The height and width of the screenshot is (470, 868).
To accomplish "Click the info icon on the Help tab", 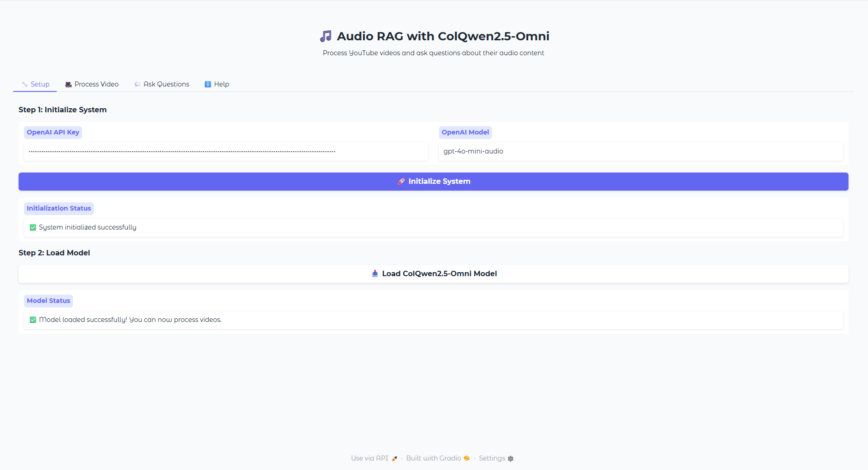I will 208,84.
